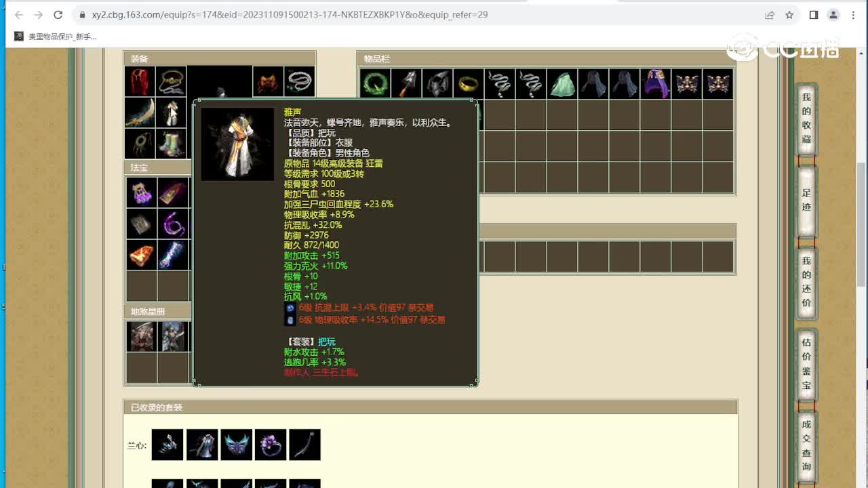This screenshot has width=868, height=488.
Task: Select the first silver snake chain in inventory
Action: click(500, 83)
